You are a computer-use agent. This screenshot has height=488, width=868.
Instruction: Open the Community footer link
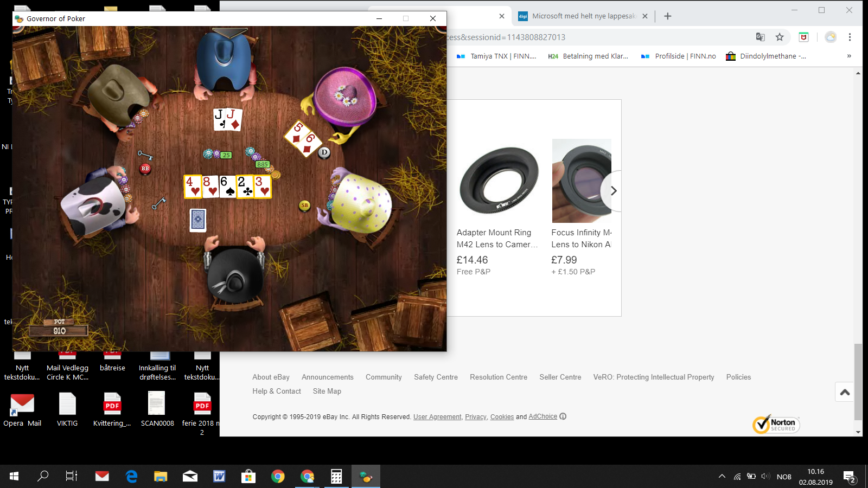(384, 377)
